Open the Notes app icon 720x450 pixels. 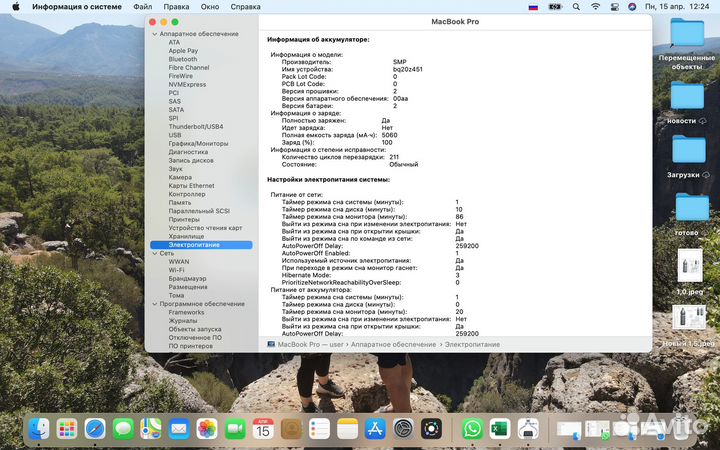coord(347,429)
